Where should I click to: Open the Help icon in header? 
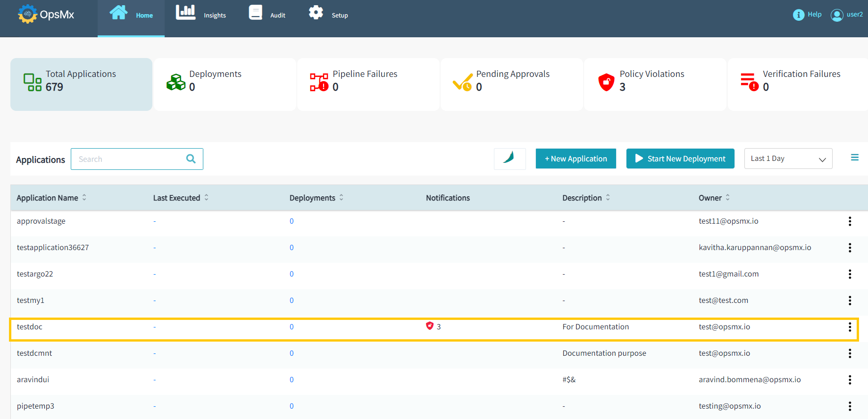coord(798,15)
